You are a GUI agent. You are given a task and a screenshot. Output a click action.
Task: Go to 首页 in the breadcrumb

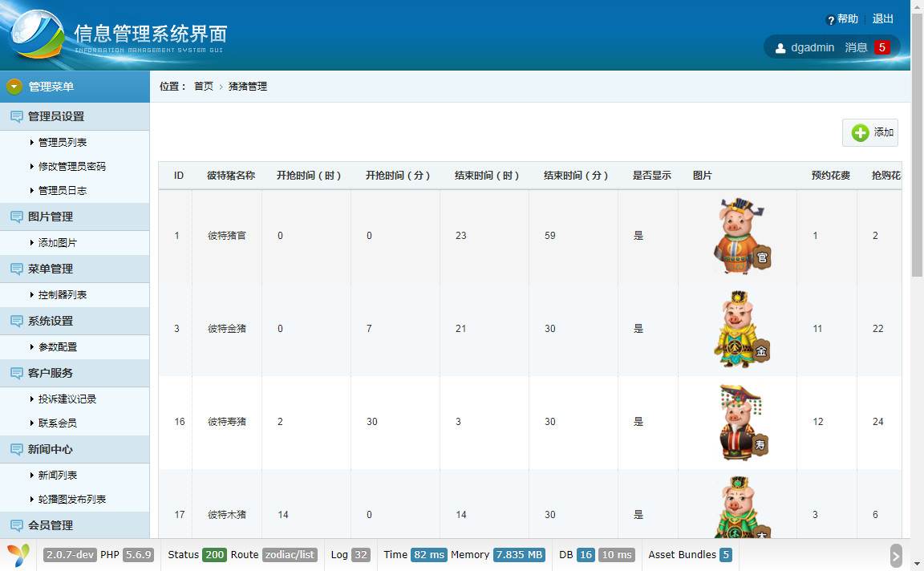(x=204, y=86)
